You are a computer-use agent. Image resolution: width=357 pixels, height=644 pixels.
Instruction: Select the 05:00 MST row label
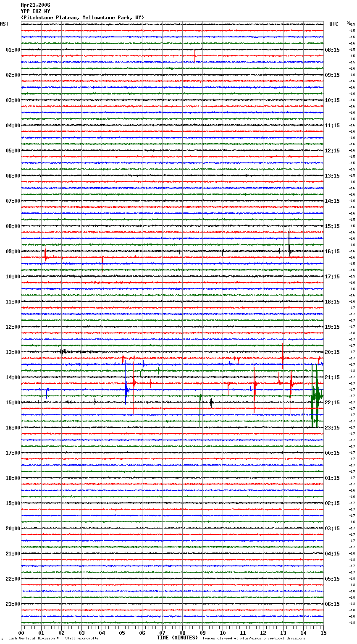pyautogui.click(x=13, y=151)
